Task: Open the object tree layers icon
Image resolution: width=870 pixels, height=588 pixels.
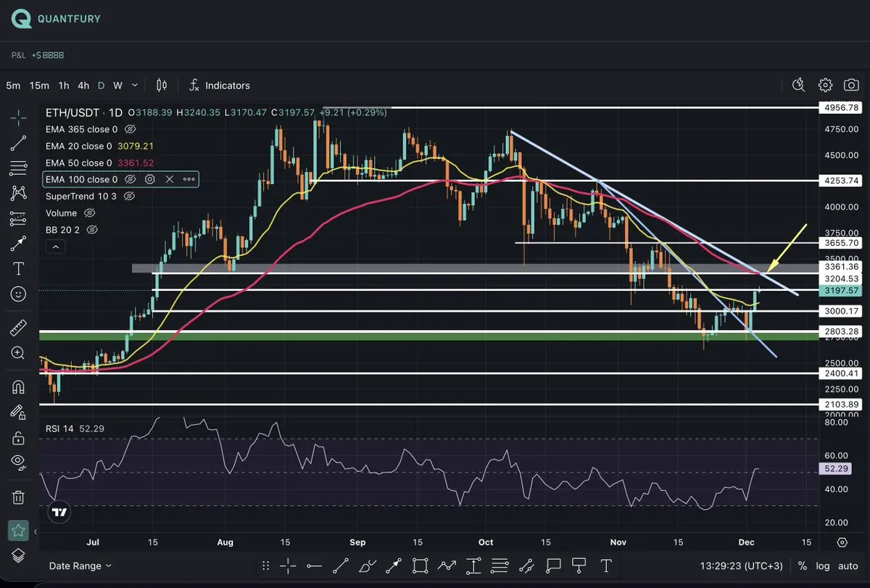Action: [x=19, y=555]
